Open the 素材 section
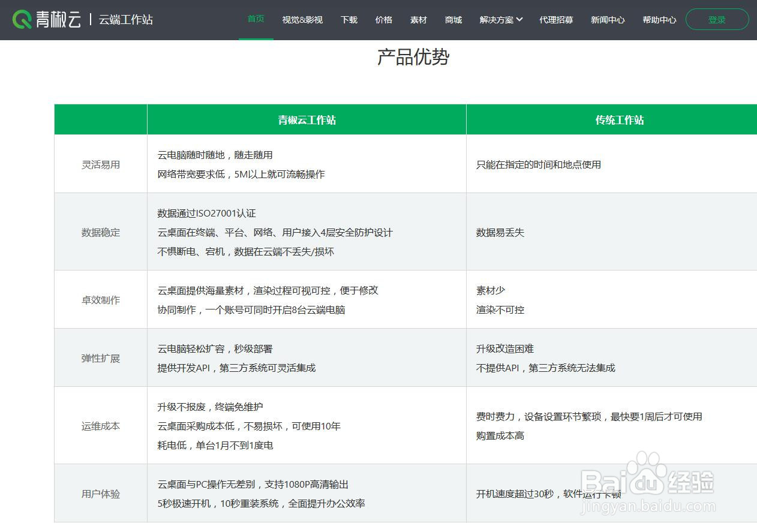 418,19
